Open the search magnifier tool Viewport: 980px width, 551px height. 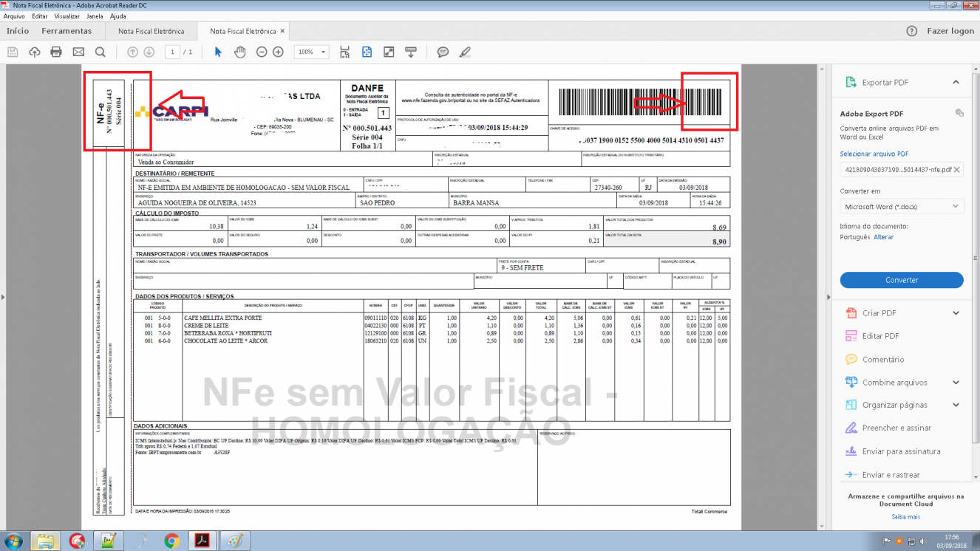100,52
